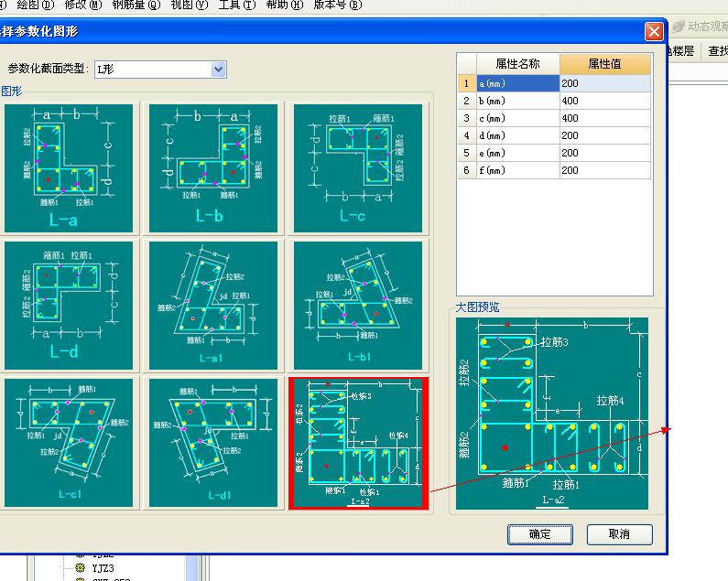Open the 修改(M) menu
The width and height of the screenshot is (728, 581).
83,5
